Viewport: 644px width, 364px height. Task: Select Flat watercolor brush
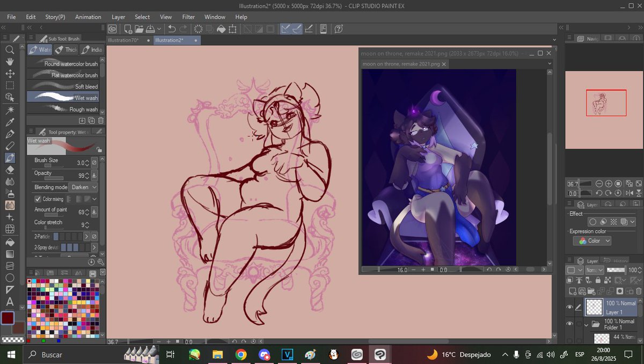(63, 75)
